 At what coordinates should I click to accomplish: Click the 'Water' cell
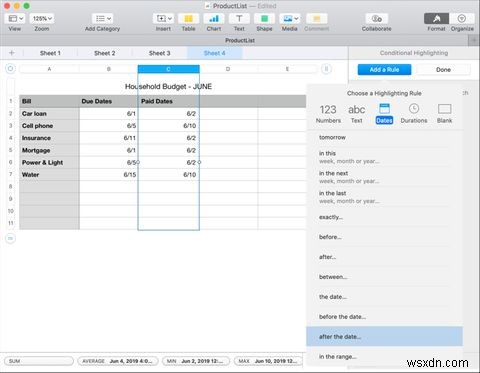49,175
